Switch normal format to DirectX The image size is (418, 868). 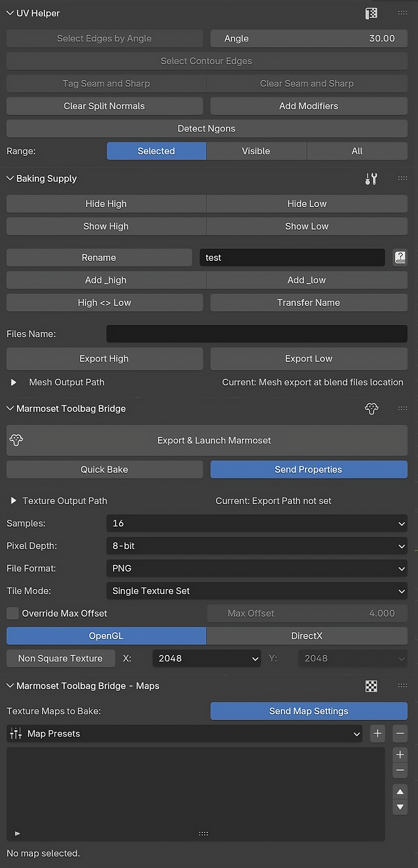[x=307, y=636]
